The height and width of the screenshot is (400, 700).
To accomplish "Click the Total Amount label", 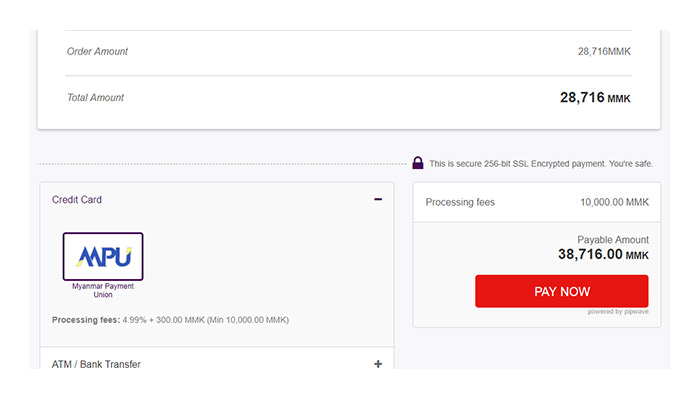I will pos(96,97).
